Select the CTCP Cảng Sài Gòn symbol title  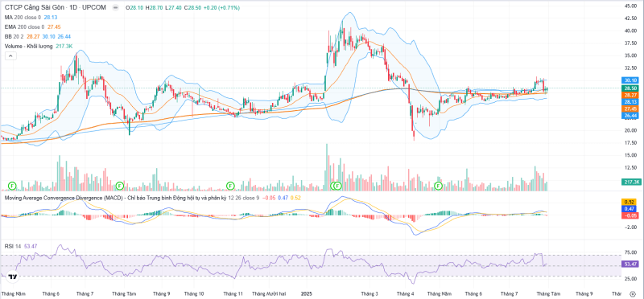point(55,7)
